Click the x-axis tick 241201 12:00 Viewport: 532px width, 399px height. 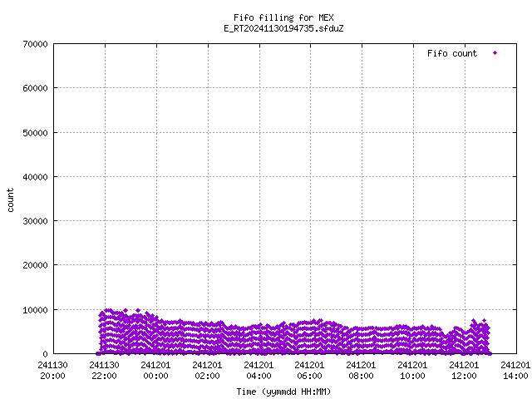pos(464,371)
